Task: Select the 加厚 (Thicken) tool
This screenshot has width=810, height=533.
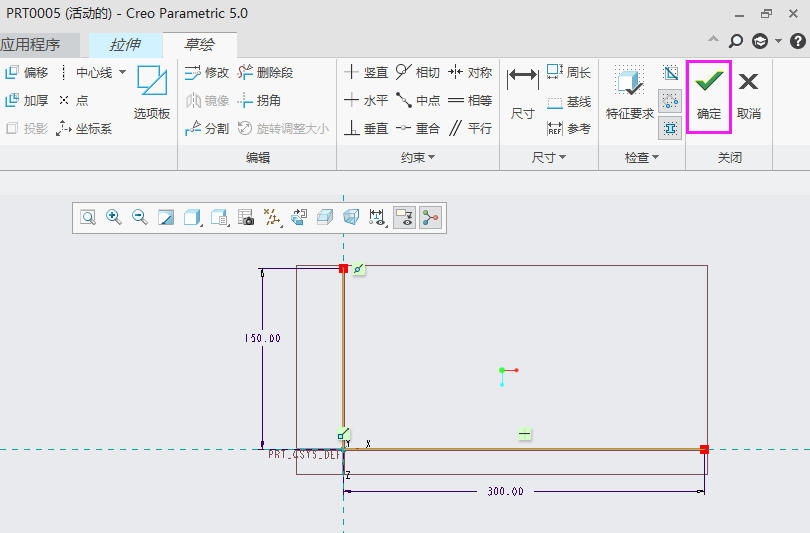Action: tap(27, 100)
